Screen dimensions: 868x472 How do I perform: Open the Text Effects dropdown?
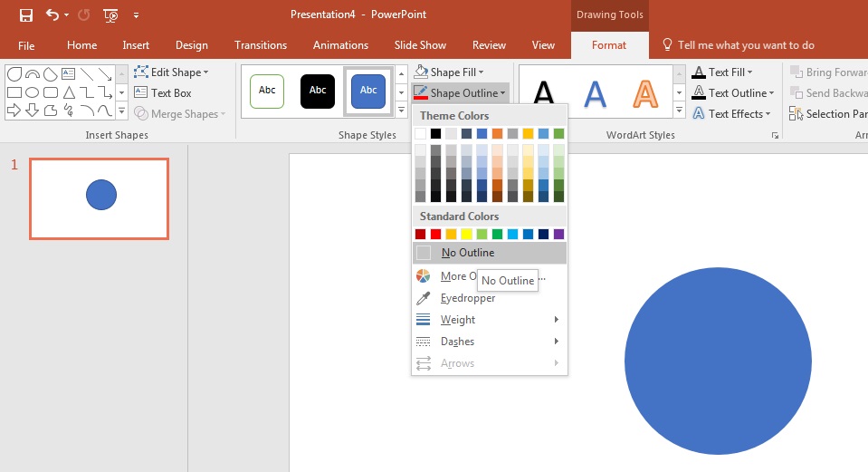tap(731, 113)
